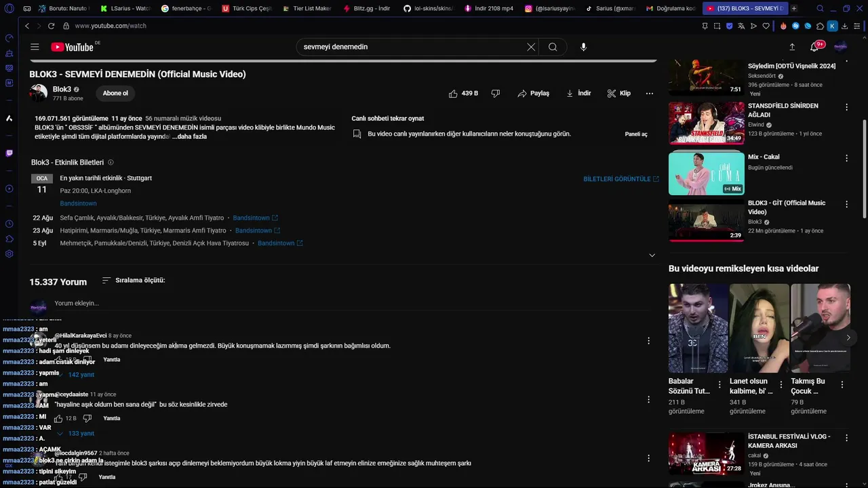Open the history clock in sidebar
The height and width of the screenshot is (488, 868).
tap(9, 224)
